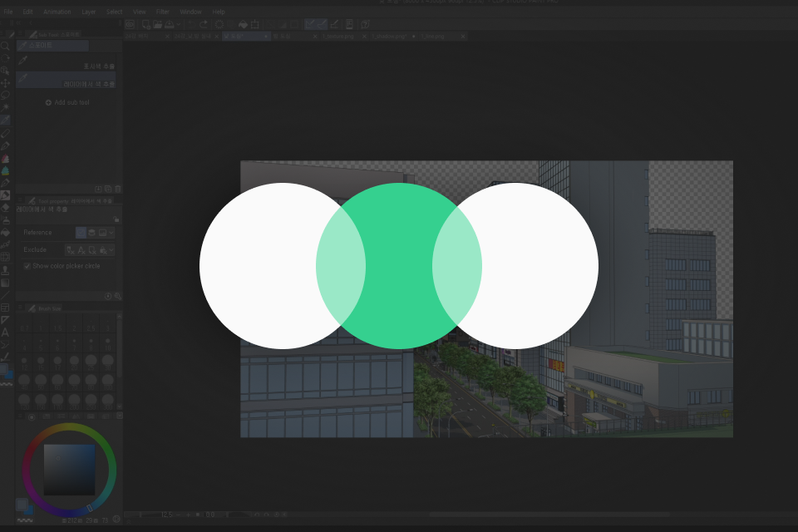Open the help question-mark icon
The image size is (798, 532).
(x=365, y=24)
